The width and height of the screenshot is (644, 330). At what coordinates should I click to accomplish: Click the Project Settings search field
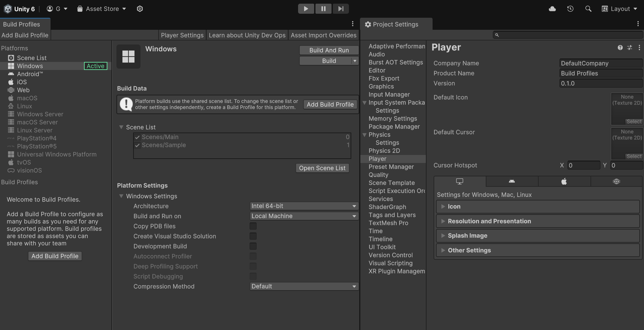(x=568, y=35)
